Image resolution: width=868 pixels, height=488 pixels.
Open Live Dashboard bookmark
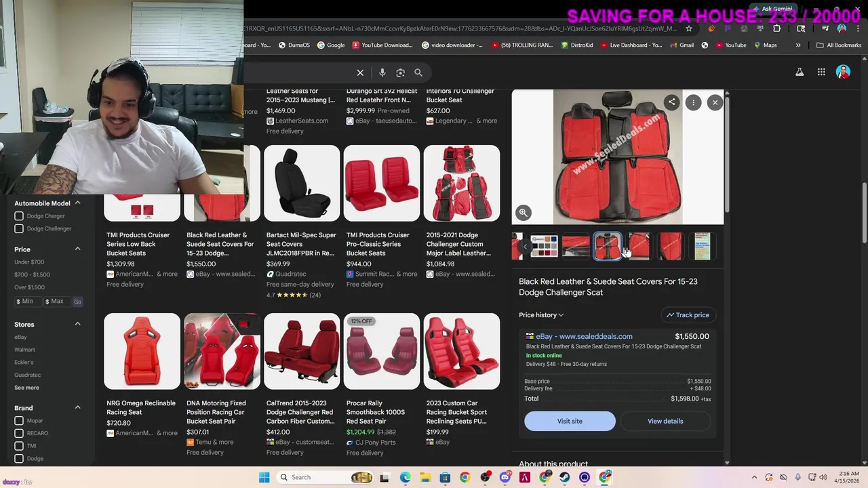(631, 45)
